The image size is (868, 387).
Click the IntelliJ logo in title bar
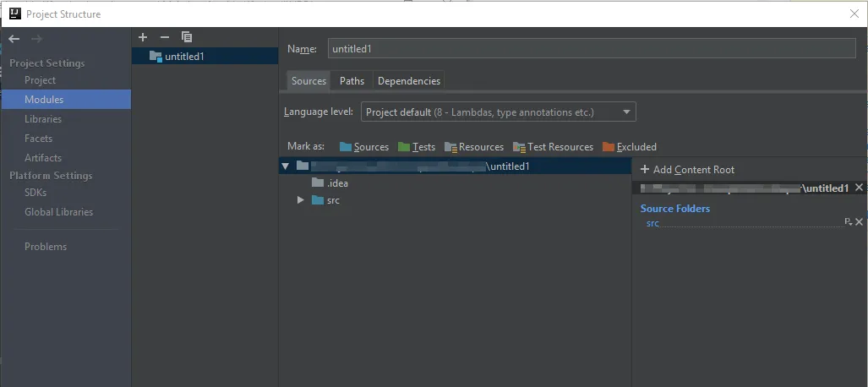(x=15, y=14)
